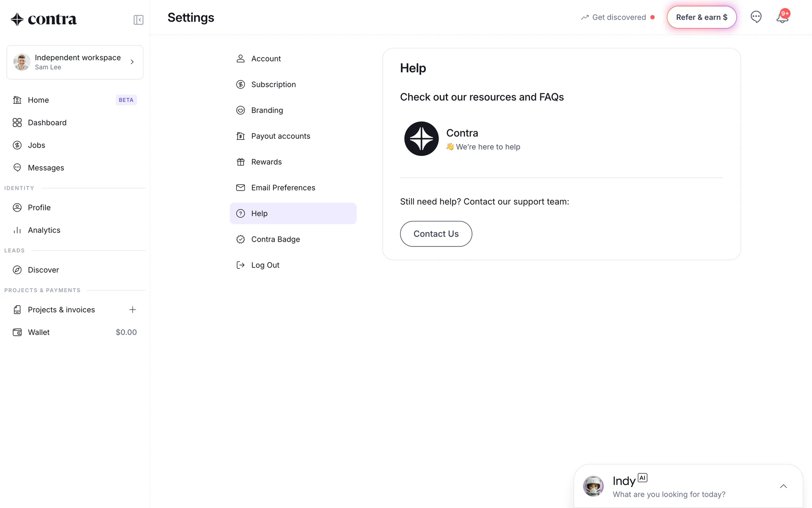812x508 pixels.
Task: Open Analytics from the sidebar
Action: point(44,230)
